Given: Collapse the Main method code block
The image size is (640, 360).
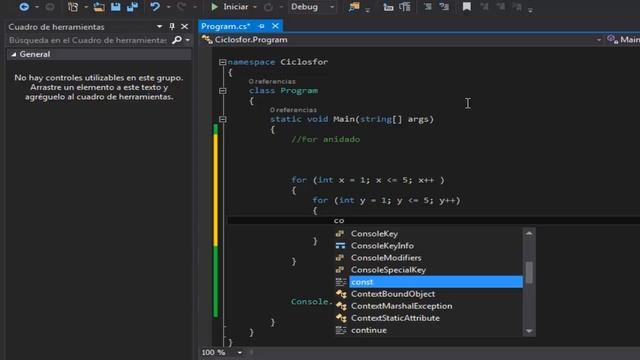Looking at the screenshot, I should click(222, 119).
